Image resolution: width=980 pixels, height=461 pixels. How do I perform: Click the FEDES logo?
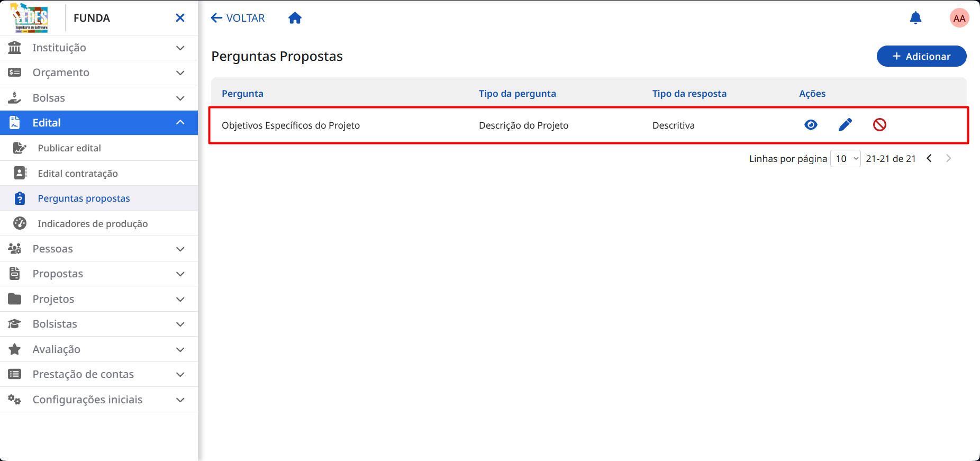click(30, 17)
